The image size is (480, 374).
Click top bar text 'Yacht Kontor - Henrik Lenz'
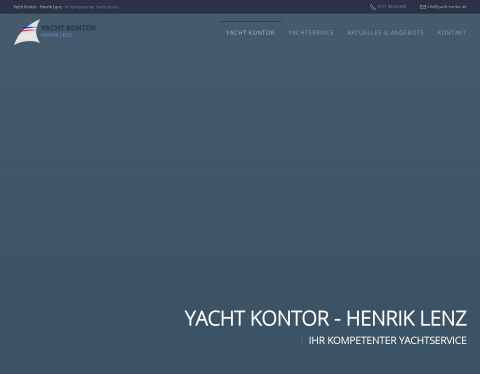37,7
